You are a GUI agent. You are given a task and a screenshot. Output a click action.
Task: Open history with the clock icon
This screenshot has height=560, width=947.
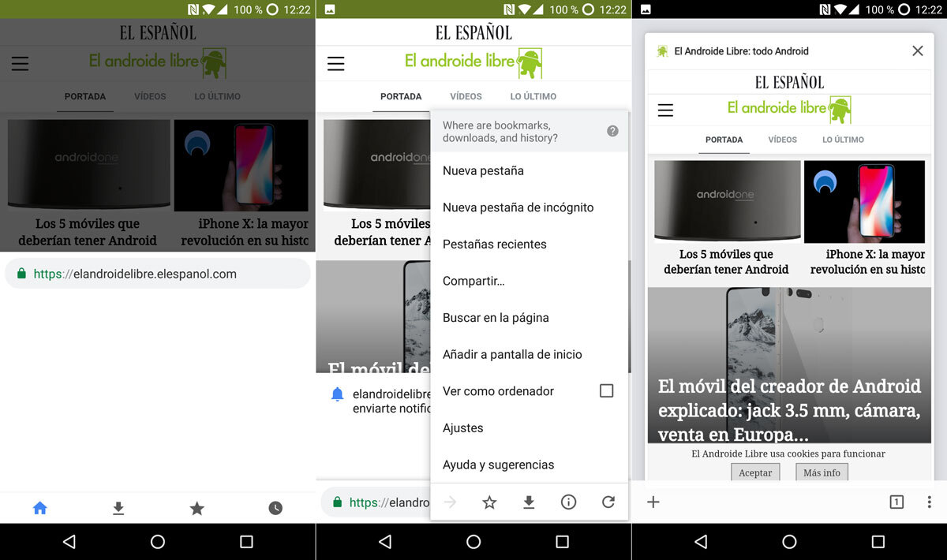pos(275,508)
